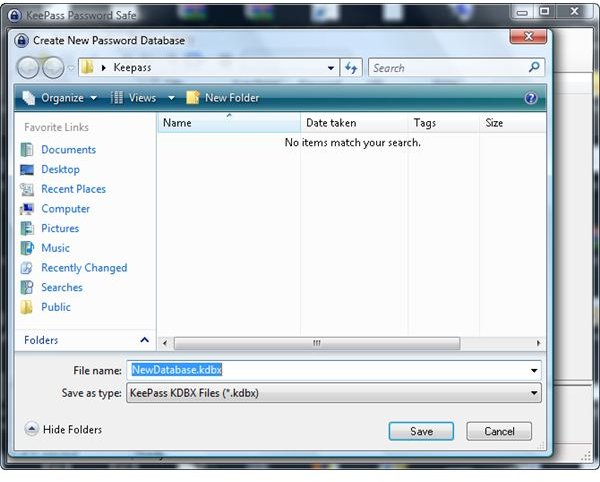
Task: Open the Public folder link
Action: coord(56,307)
